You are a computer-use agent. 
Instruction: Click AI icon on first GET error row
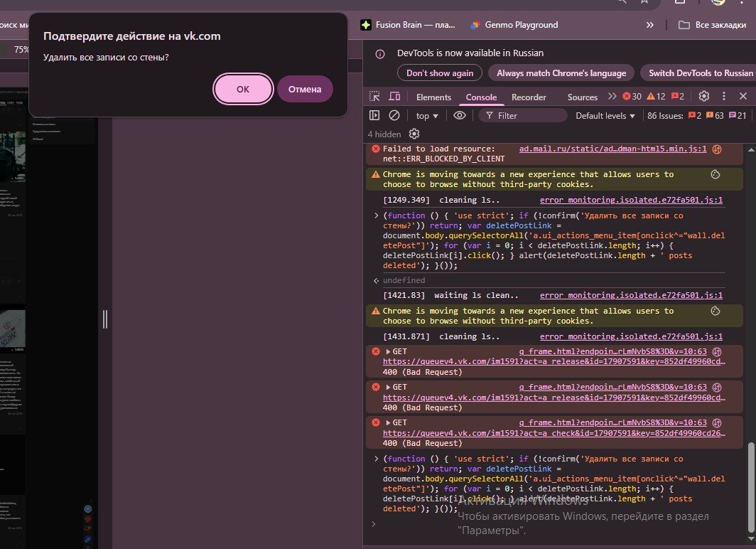pos(717,352)
